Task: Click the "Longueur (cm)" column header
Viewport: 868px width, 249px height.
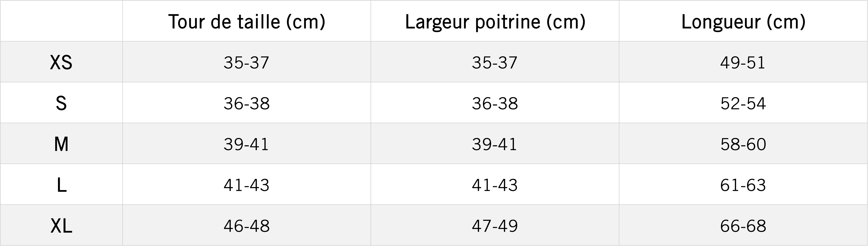Action: (x=743, y=22)
